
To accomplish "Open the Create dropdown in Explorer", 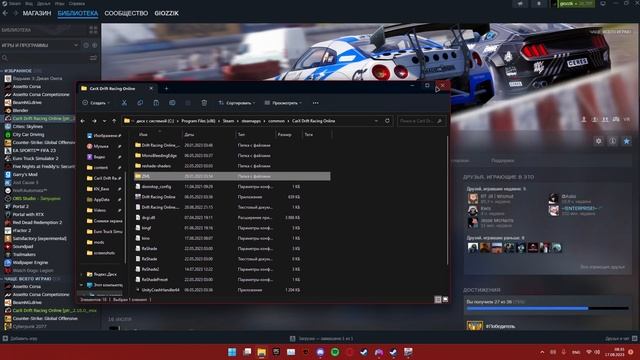I will pos(96,103).
